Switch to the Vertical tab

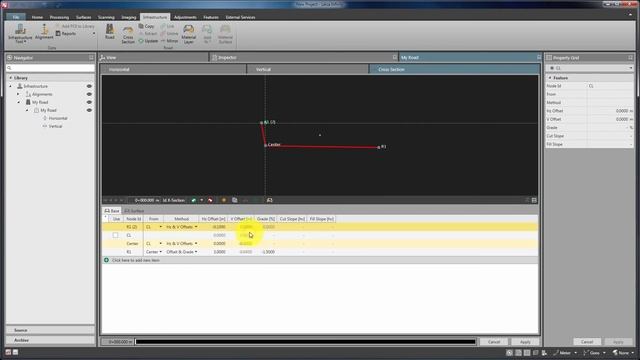[307, 69]
